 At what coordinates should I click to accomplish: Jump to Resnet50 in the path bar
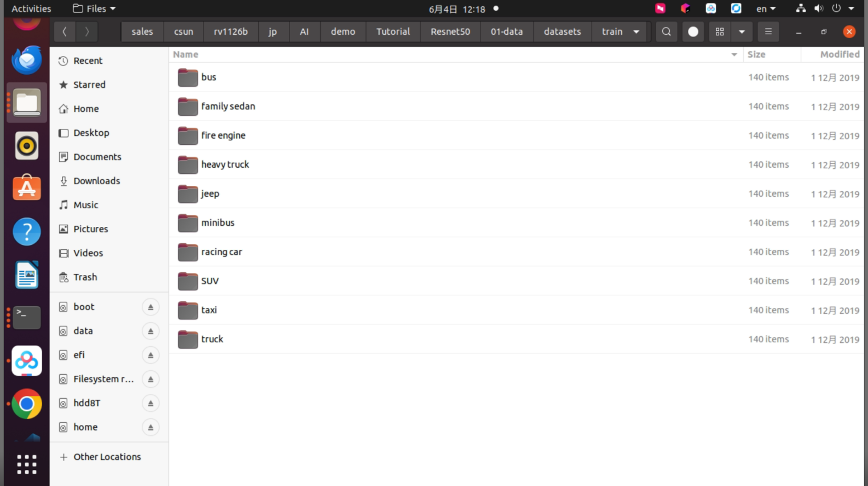click(450, 32)
